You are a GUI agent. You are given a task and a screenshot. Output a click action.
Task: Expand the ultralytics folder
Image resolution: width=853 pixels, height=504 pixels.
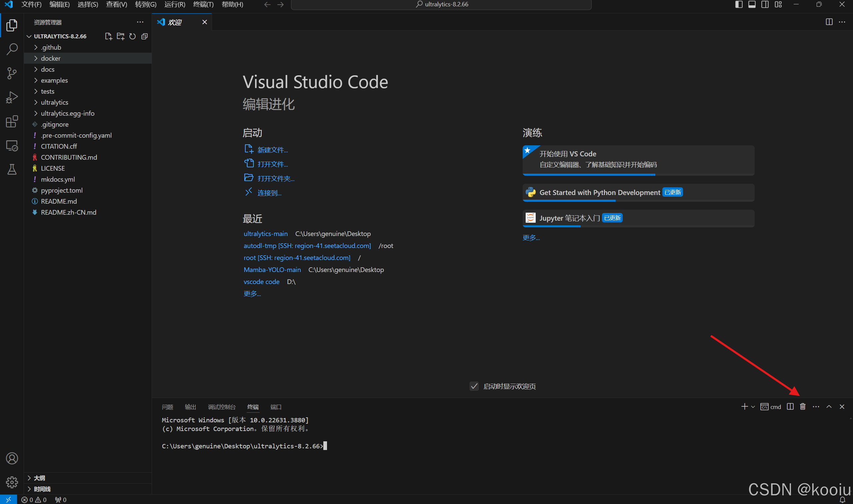pos(54,102)
